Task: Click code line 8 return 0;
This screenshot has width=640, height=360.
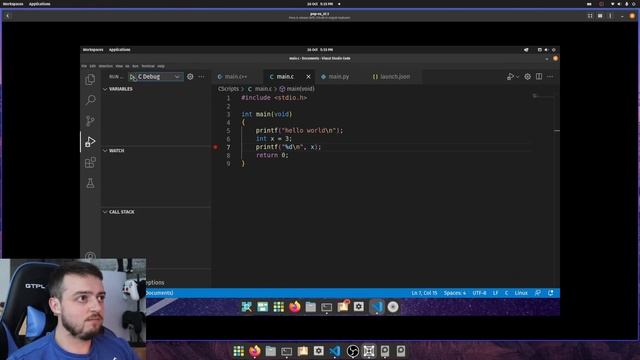Action: pos(272,155)
